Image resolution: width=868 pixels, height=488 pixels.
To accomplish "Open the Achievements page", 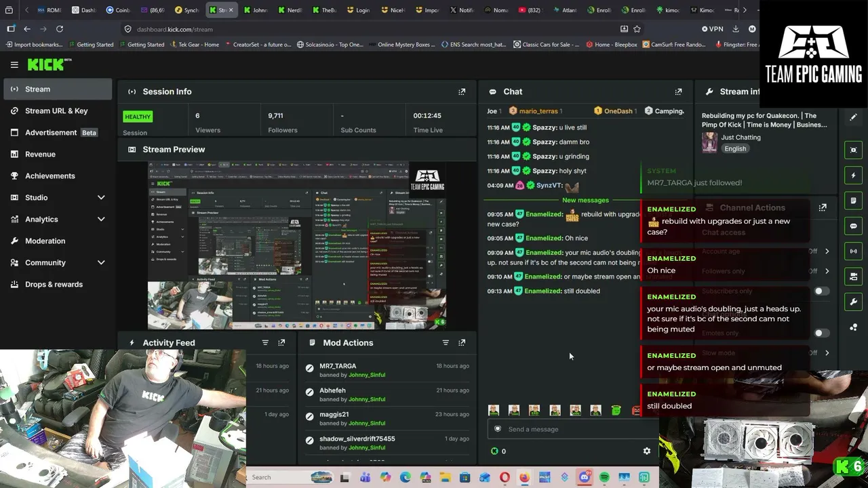I will point(58,176).
